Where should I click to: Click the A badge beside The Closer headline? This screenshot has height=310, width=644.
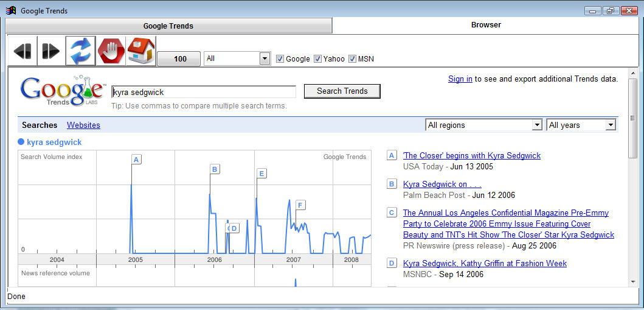pos(392,155)
